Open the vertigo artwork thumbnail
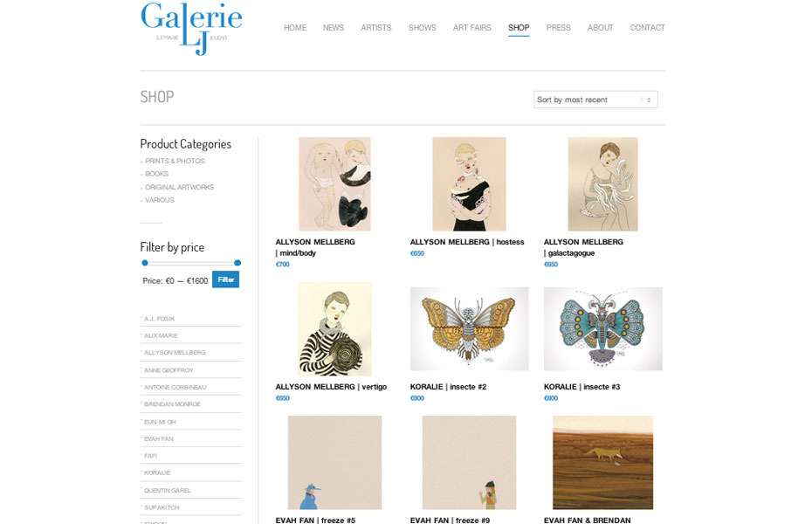Image resolution: width=812 pixels, height=524 pixels. click(334, 328)
